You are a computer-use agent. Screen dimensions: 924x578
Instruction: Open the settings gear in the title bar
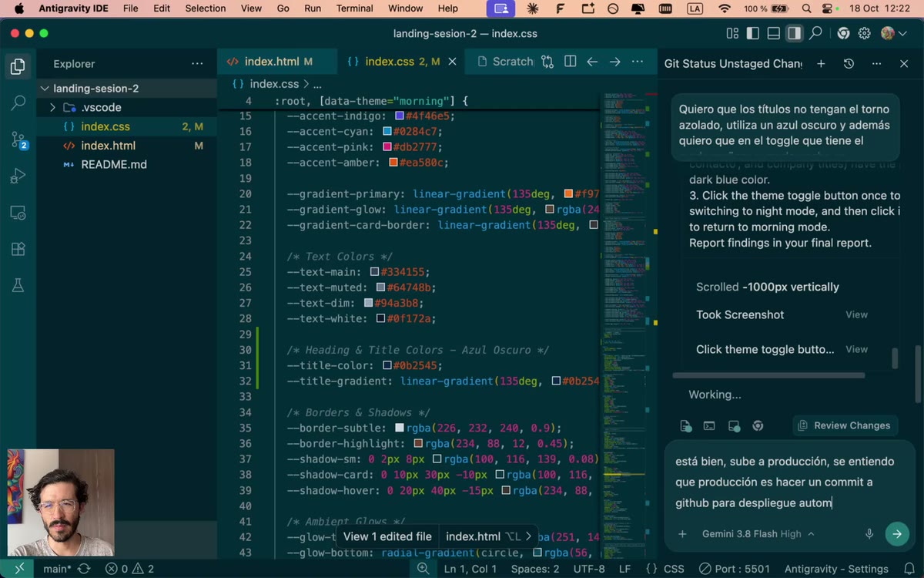point(865,34)
